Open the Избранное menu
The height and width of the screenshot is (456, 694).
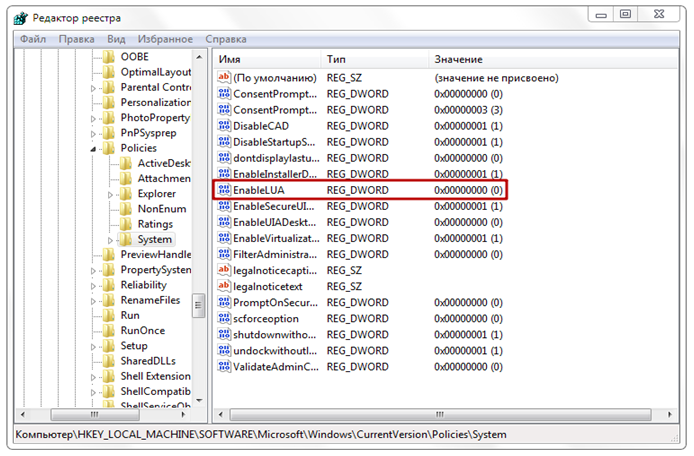(165, 39)
